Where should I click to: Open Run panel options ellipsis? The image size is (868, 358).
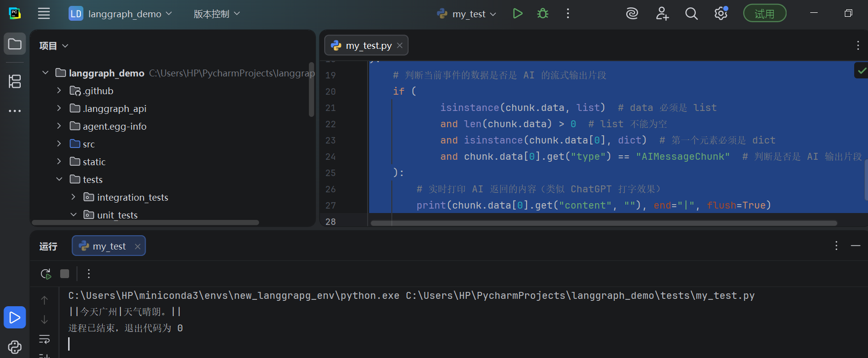click(x=836, y=246)
